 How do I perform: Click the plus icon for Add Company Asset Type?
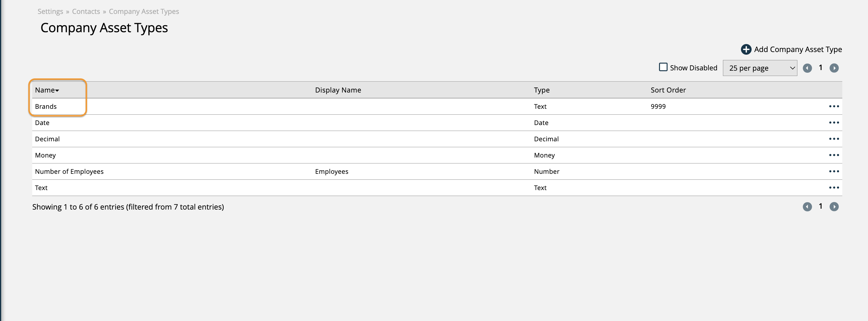746,49
